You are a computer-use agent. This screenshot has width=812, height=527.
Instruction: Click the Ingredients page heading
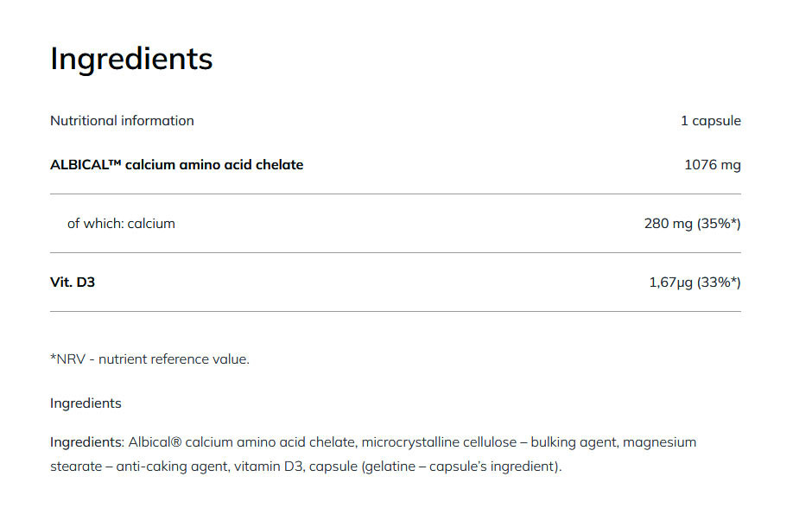coord(131,59)
